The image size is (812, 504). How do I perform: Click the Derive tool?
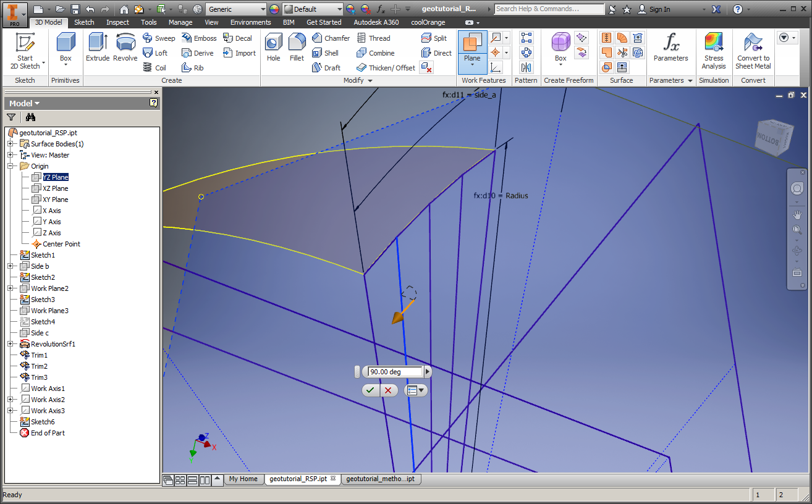pos(198,53)
